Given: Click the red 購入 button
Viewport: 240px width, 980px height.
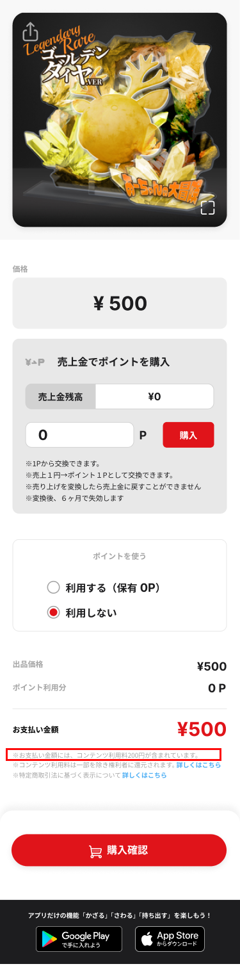Looking at the screenshot, I should [x=188, y=435].
